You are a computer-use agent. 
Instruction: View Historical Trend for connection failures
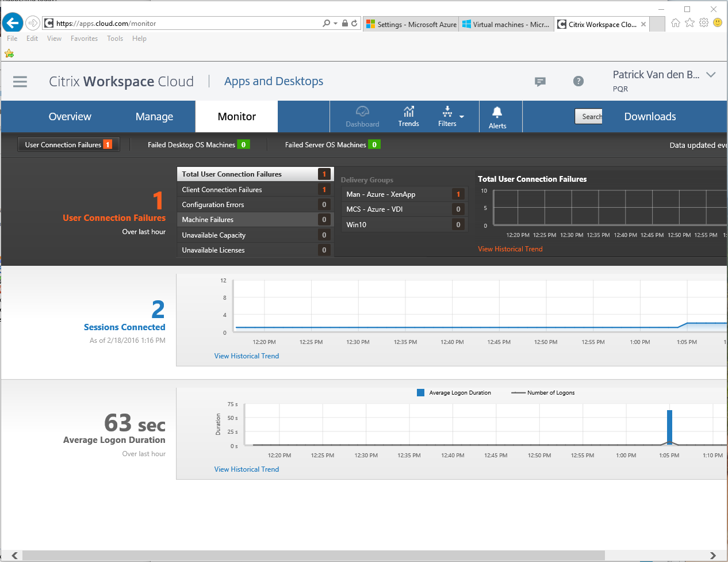point(510,249)
